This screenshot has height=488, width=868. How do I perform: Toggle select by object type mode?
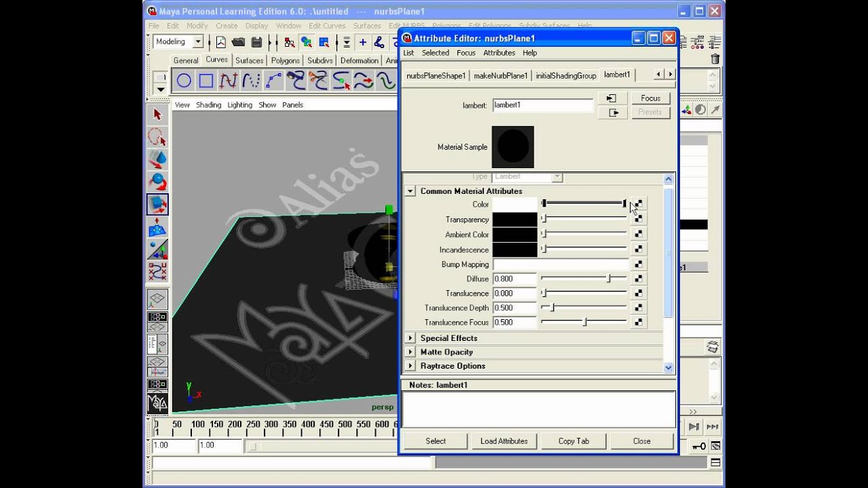307,42
